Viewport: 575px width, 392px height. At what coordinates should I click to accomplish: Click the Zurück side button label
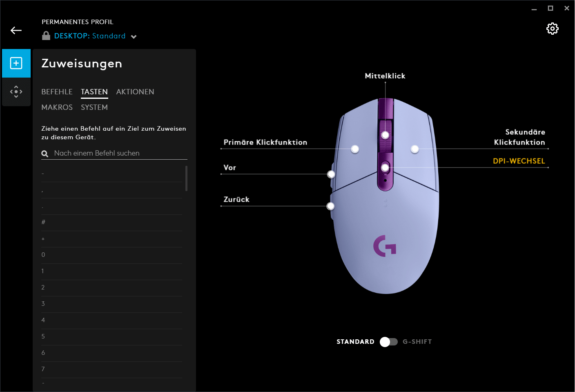coord(236,199)
